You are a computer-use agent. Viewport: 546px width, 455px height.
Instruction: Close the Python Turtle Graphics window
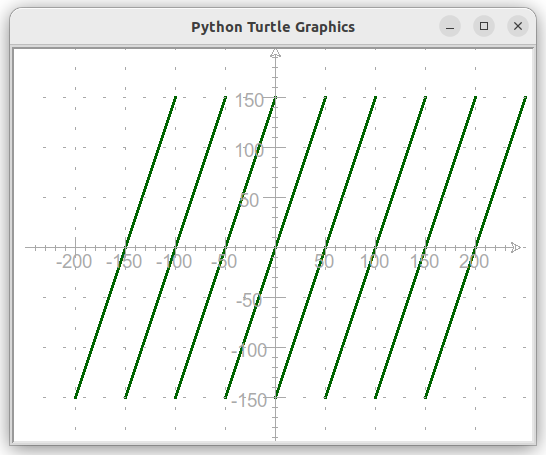[518, 26]
